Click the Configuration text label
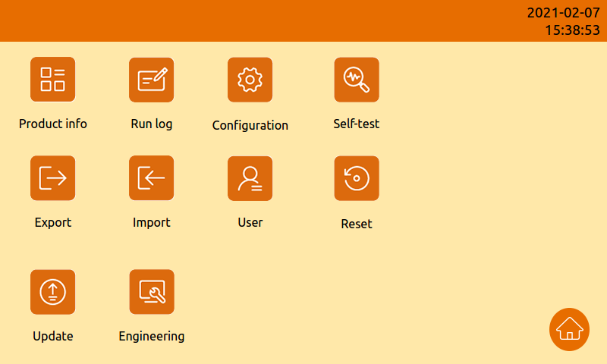607x364 pixels. [x=250, y=126]
